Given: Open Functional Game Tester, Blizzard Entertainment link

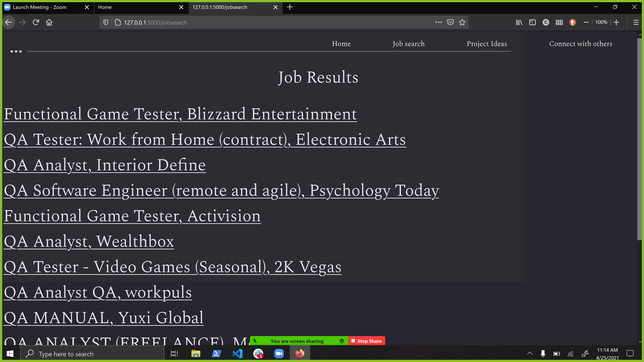Looking at the screenshot, I should coord(180,114).
